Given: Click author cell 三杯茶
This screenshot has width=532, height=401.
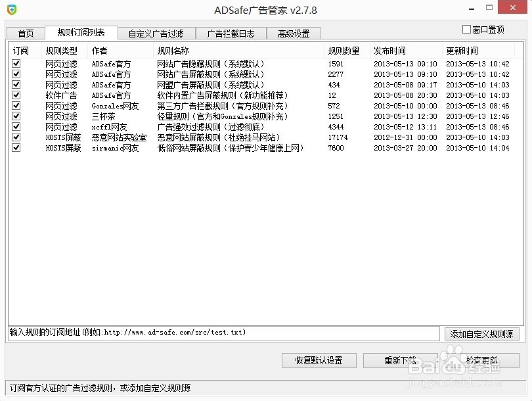Looking at the screenshot, I should 104,116.
